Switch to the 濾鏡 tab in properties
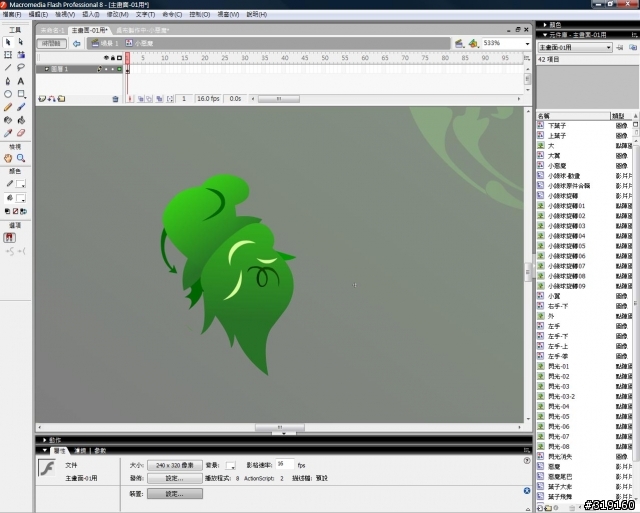640x513 pixels. tap(80, 451)
